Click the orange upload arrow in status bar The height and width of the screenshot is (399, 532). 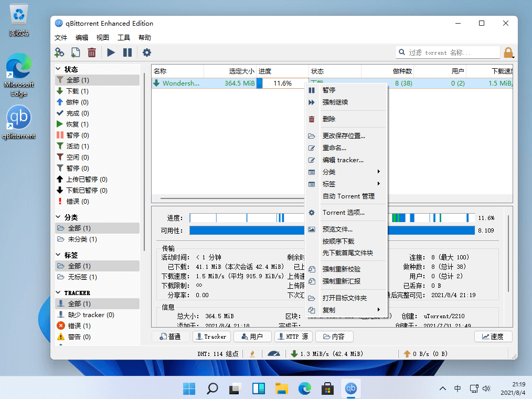407,354
